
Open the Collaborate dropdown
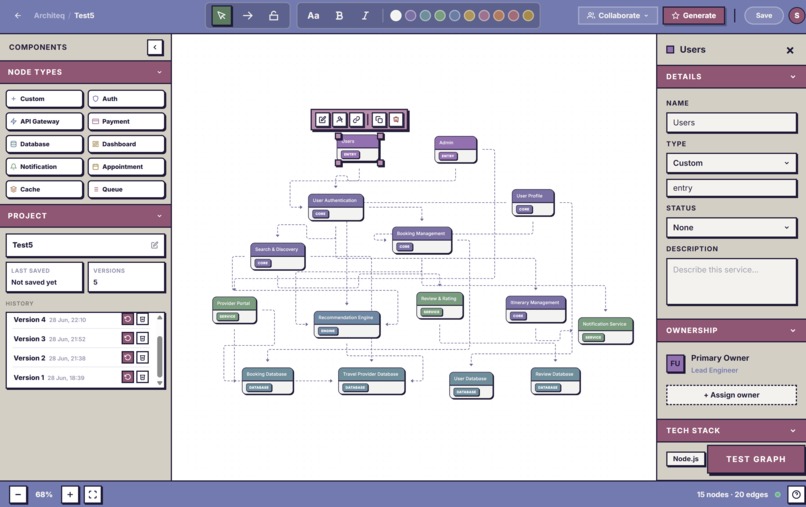617,15
